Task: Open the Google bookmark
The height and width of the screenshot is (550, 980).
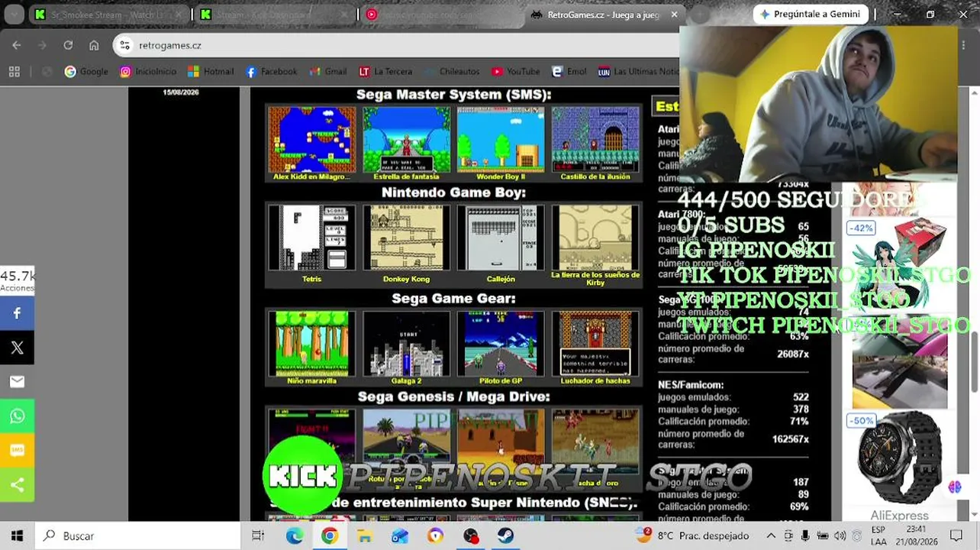Action: (x=86, y=72)
